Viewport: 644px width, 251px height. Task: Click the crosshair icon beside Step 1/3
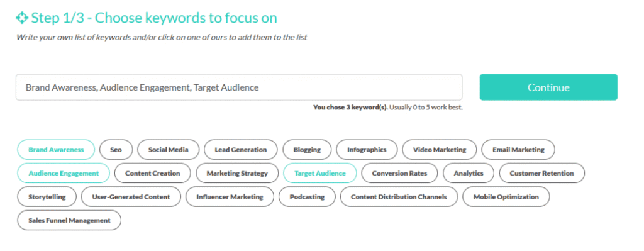click(x=22, y=18)
